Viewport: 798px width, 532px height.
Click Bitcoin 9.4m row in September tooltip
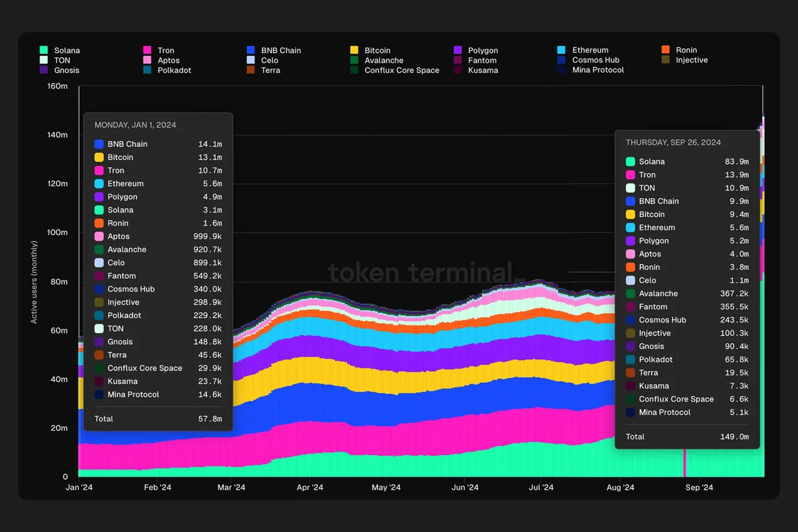[x=687, y=214]
